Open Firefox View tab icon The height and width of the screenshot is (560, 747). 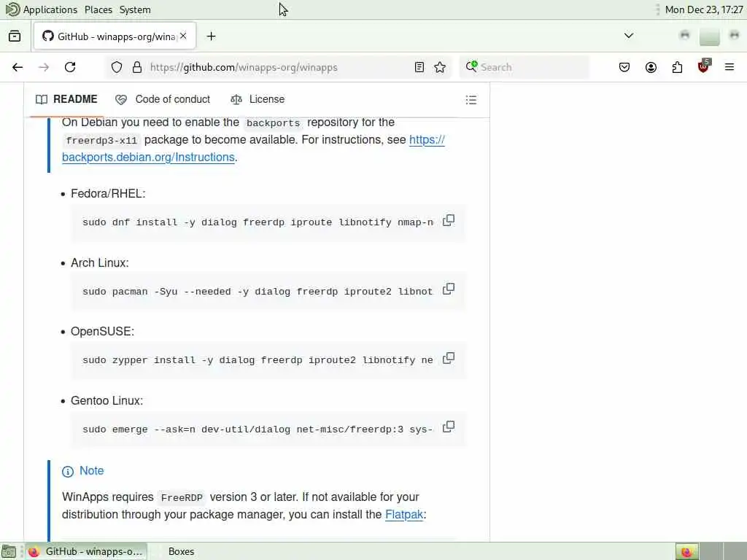(15, 36)
